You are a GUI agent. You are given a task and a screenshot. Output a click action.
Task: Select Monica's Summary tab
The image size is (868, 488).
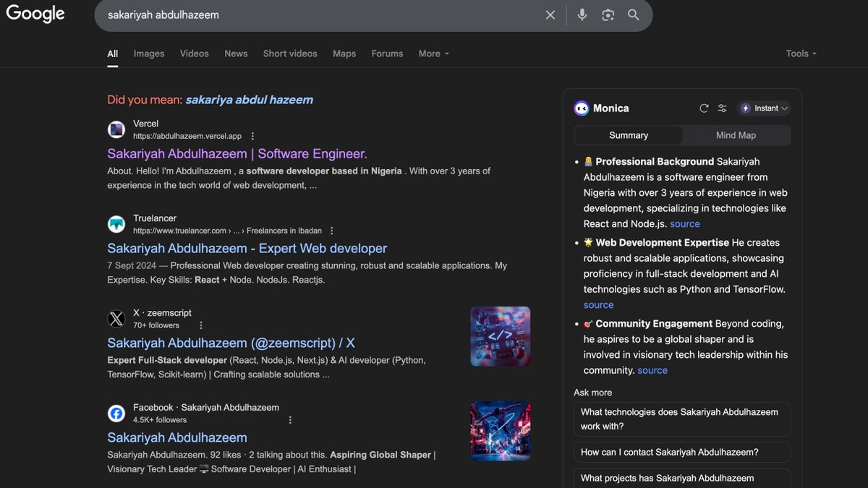(629, 135)
